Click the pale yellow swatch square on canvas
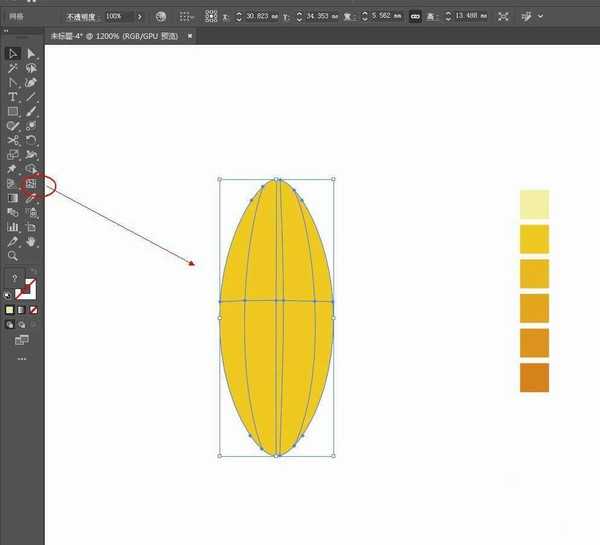The image size is (600, 545). coord(534,204)
